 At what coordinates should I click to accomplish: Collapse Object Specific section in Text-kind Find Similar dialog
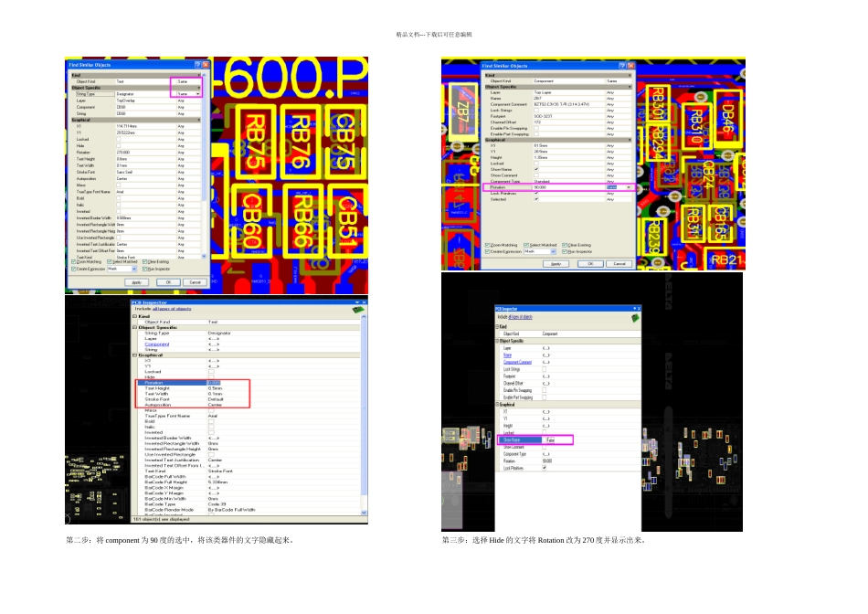coord(199,88)
